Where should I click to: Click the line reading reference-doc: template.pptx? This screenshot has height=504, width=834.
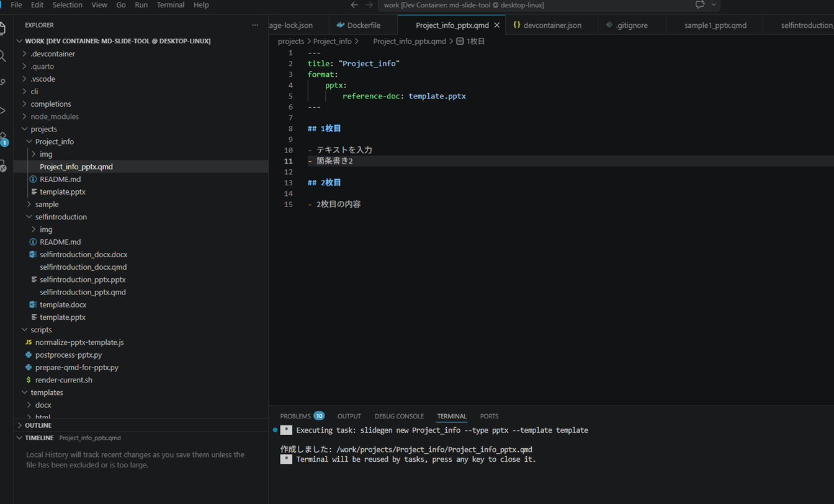[404, 96]
